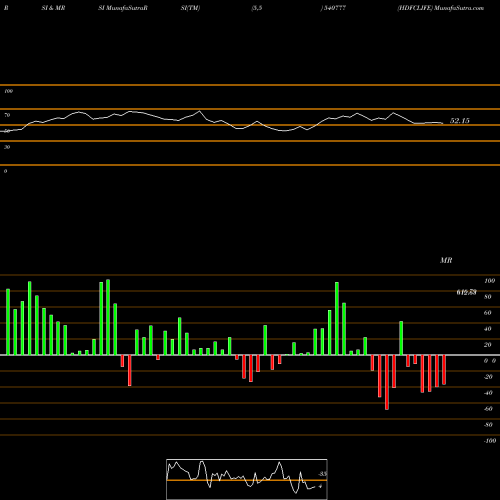Screen dimensions: 500x500
Task: Click '(HDFCLIFE) MunafaSutra.com' title text
Action: (440, 8)
